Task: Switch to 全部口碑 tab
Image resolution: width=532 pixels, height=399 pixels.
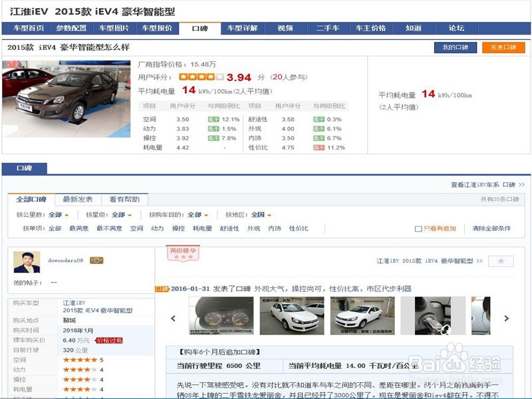Action: coord(31,199)
